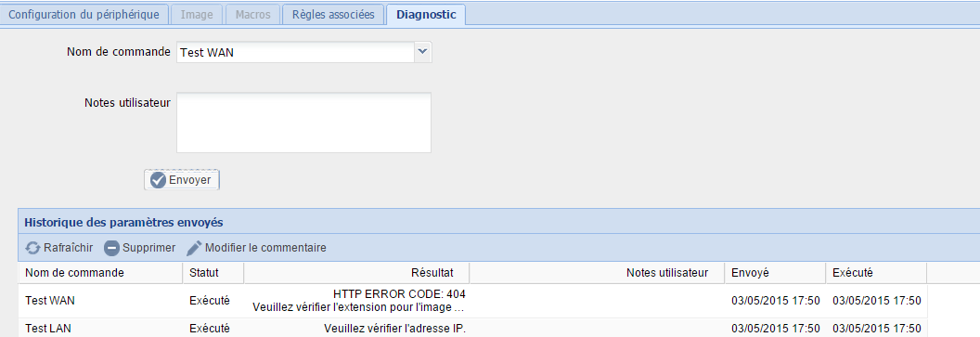
Task: Click the checkmark icon on Envoyer
Action: coord(159,180)
